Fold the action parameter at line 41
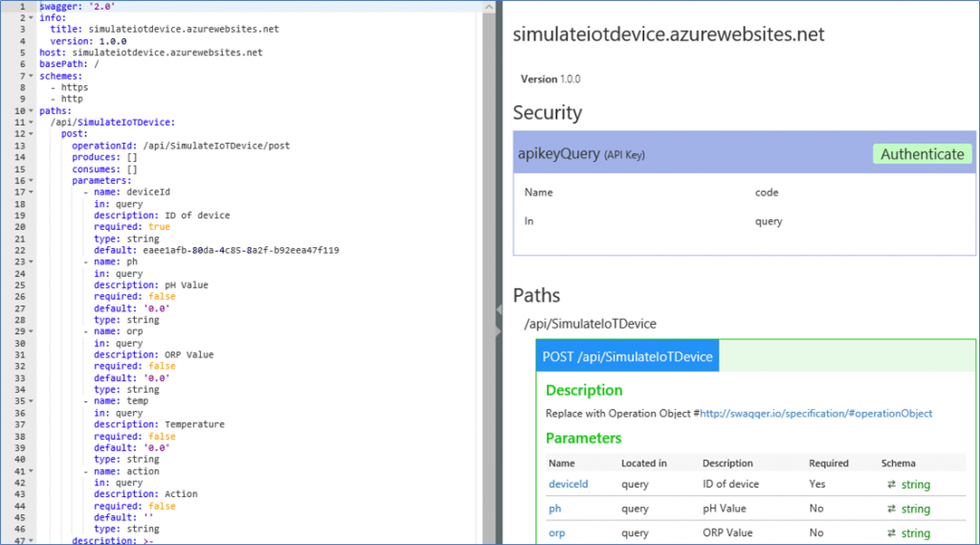 pyautogui.click(x=32, y=471)
